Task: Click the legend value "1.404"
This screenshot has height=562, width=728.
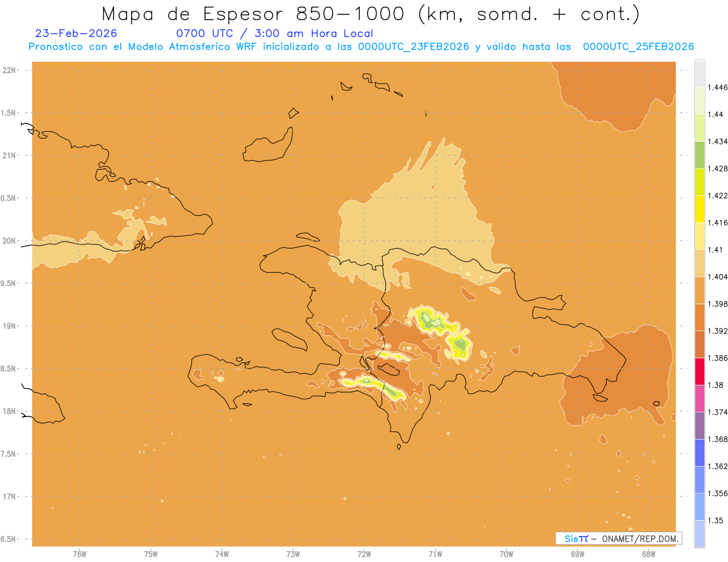Action: tap(719, 276)
